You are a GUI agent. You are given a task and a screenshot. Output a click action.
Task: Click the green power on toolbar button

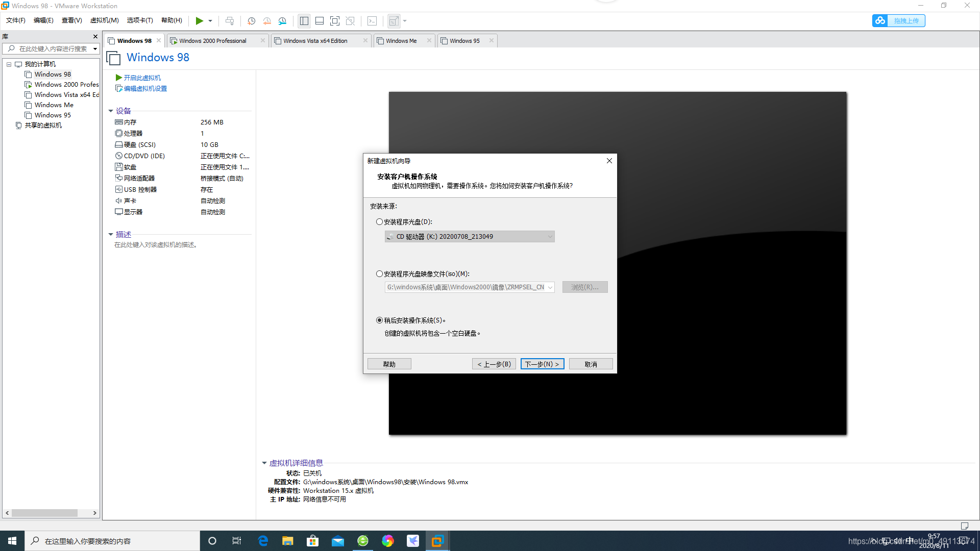tap(199, 21)
